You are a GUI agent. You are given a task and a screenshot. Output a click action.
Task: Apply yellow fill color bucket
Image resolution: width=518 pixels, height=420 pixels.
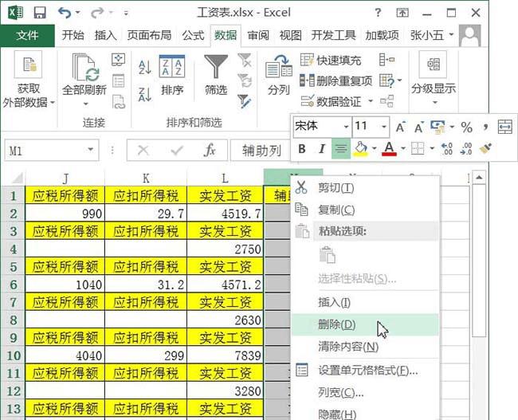coord(360,149)
